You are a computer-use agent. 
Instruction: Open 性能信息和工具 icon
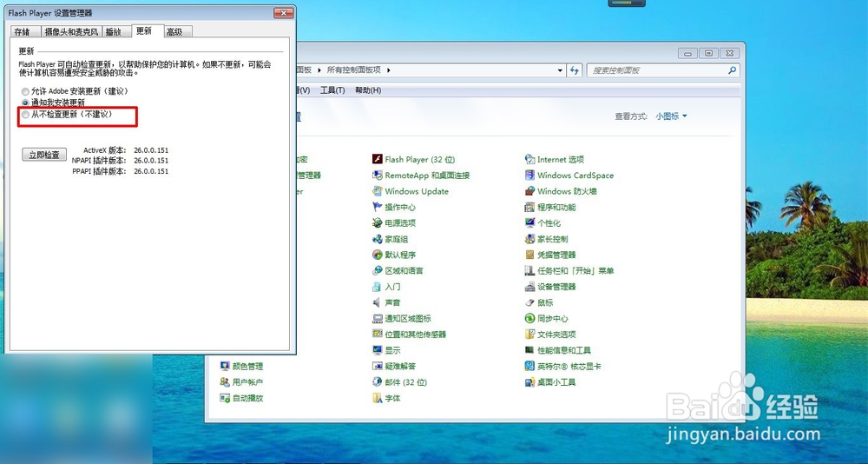[x=529, y=350]
